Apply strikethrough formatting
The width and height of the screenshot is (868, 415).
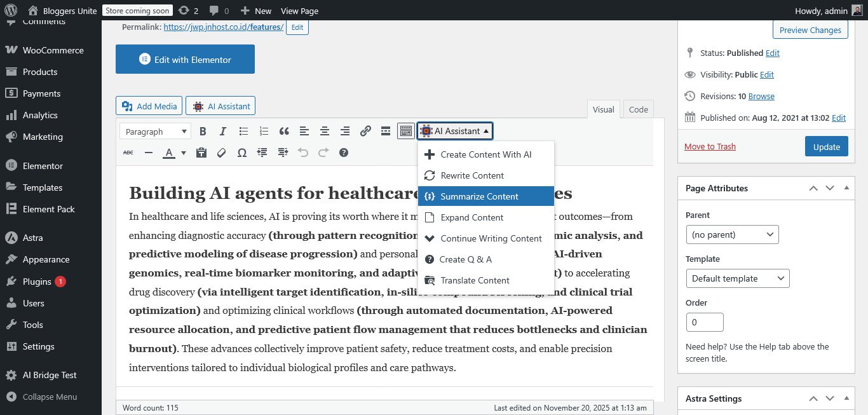127,153
